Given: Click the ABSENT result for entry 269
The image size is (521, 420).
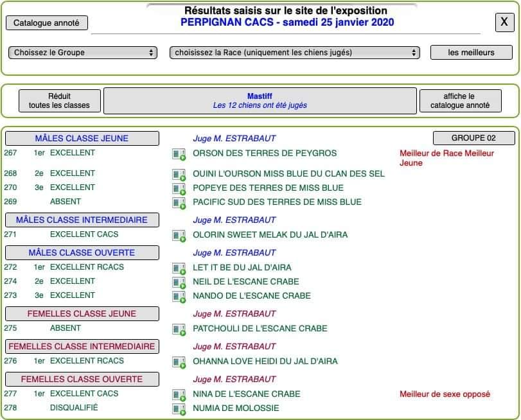Looking at the screenshot, I should click(x=66, y=202).
